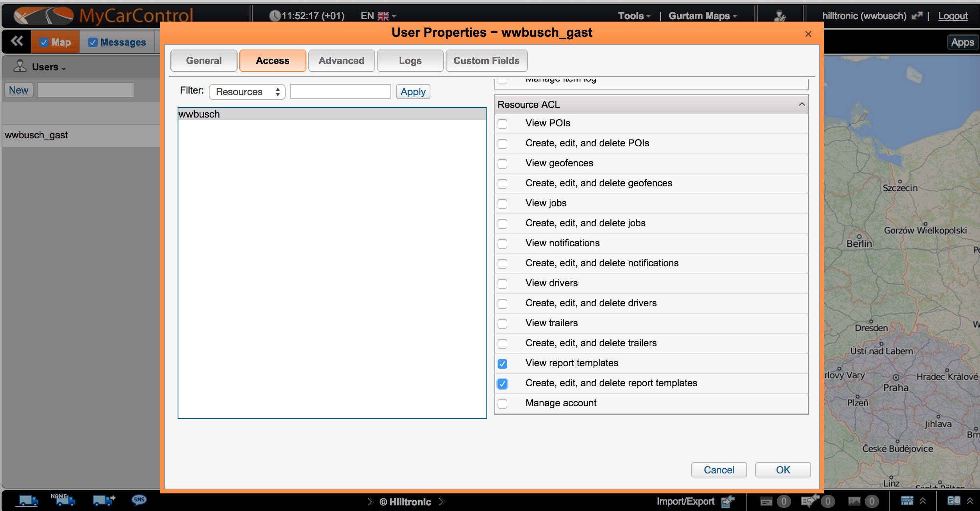Collapse the left panel with double-arrow icon

[17, 41]
